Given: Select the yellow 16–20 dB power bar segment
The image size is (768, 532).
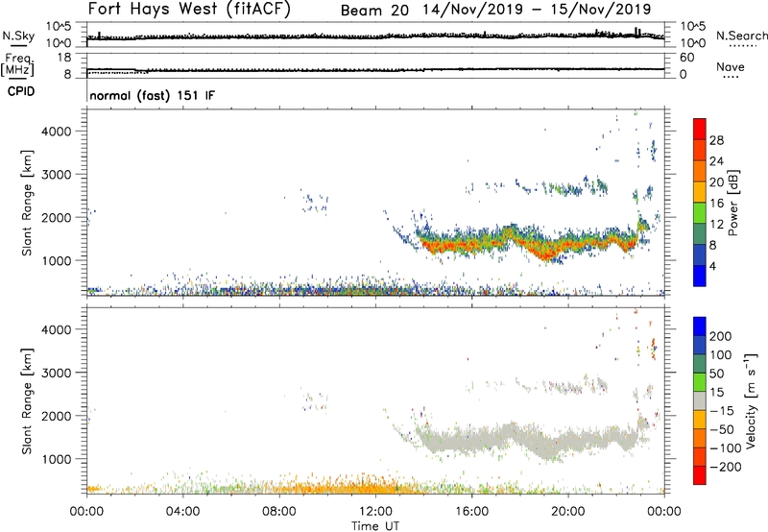Looking at the screenshot, I should 700,192.
